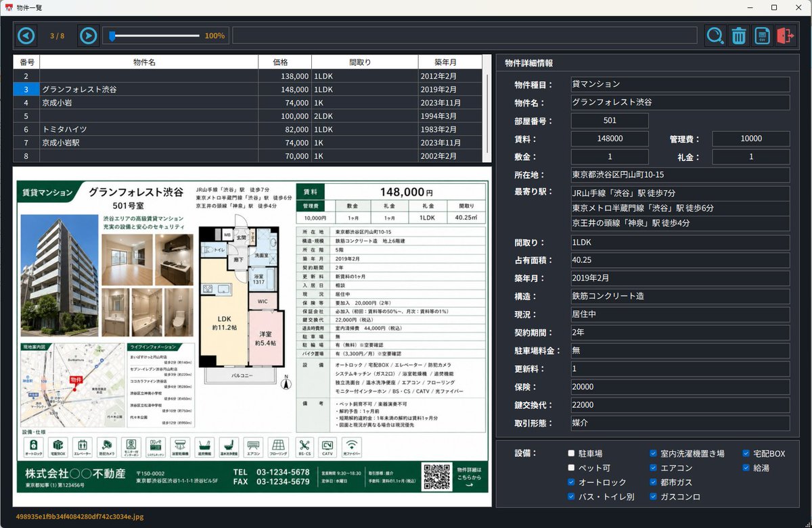Select the row priced 138,000
This screenshot has width=812, height=528.
click(248, 76)
